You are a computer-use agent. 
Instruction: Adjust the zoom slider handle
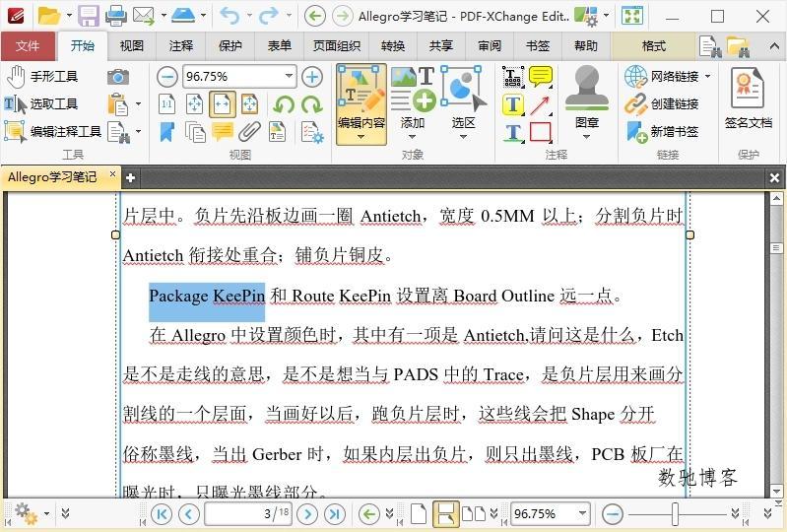[675, 513]
